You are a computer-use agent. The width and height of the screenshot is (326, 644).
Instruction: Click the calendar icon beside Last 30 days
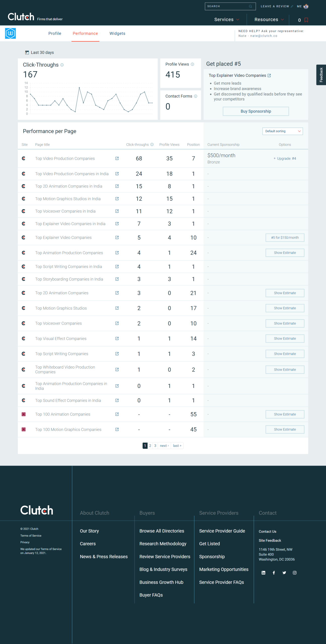27,52
